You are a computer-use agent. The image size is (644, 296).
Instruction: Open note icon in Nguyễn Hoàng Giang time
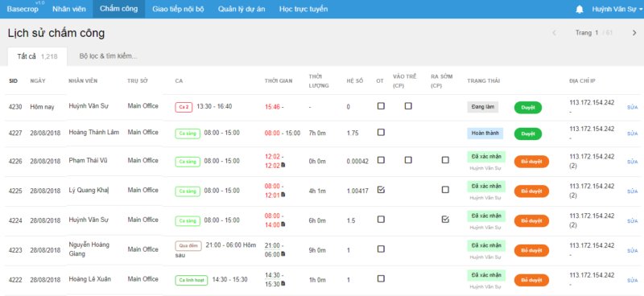[283, 253]
